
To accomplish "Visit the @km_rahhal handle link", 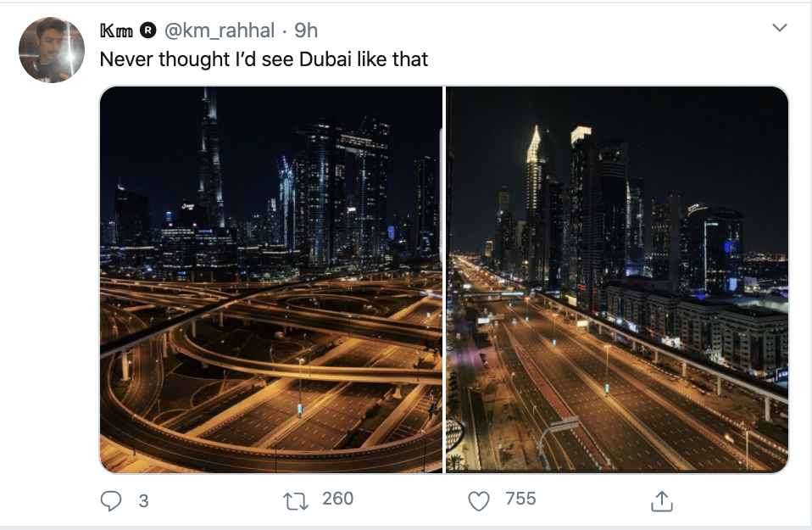I will coord(219,31).
